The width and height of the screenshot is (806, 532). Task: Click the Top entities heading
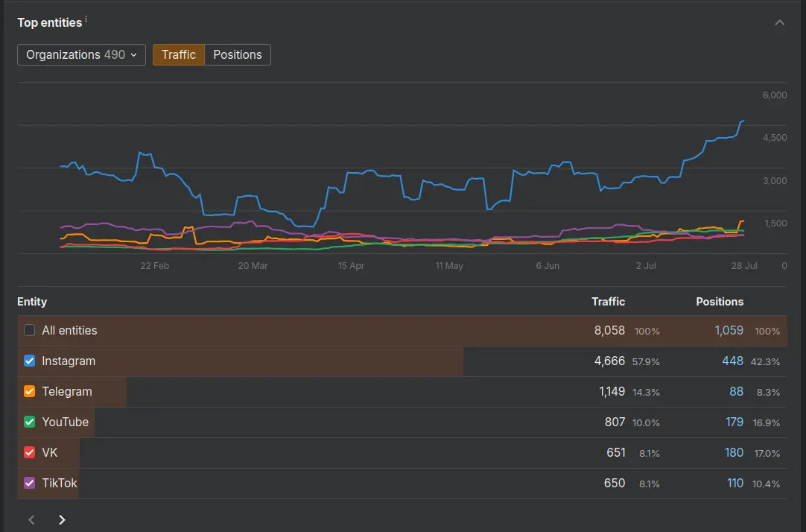pos(49,22)
